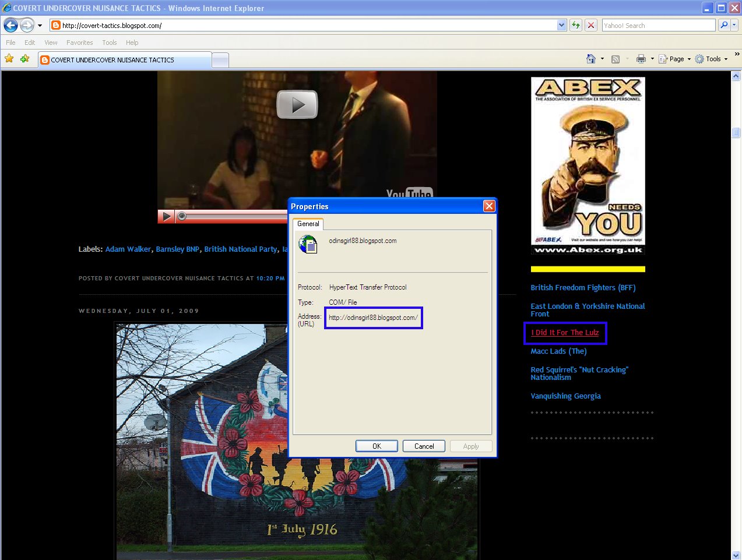Screen dimensions: 742x560
Task: Go back with the browser Back arrow
Action: click(10, 25)
